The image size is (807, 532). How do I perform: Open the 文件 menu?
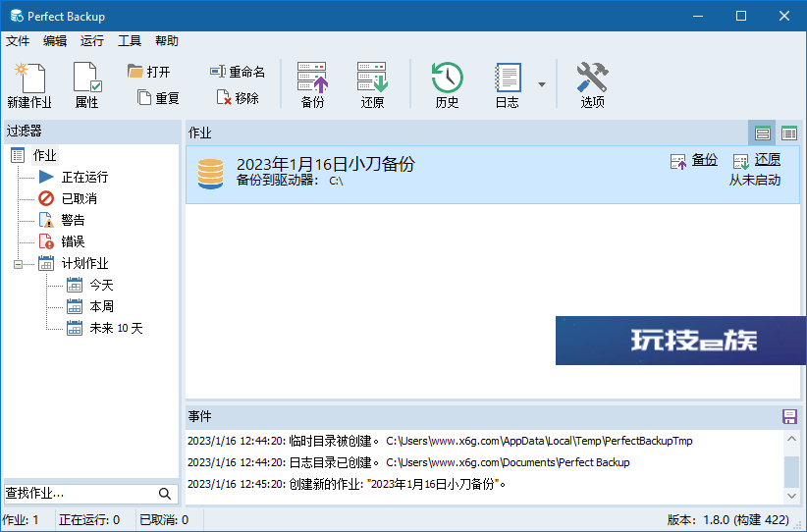pyautogui.click(x=18, y=41)
